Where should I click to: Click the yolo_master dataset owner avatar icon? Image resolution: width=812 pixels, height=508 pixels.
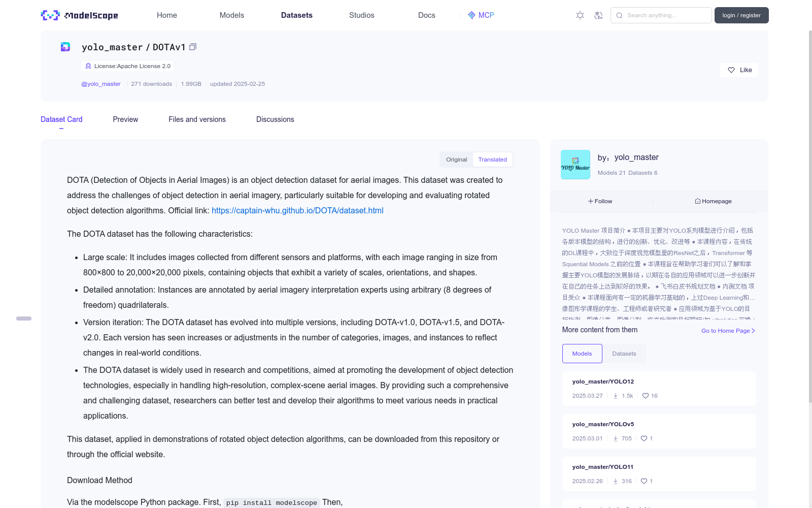pos(65,47)
